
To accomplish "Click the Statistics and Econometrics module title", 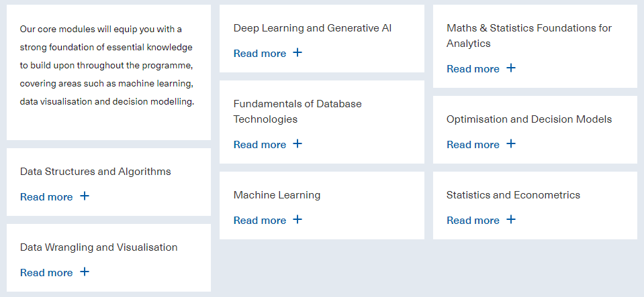I will 513,195.
